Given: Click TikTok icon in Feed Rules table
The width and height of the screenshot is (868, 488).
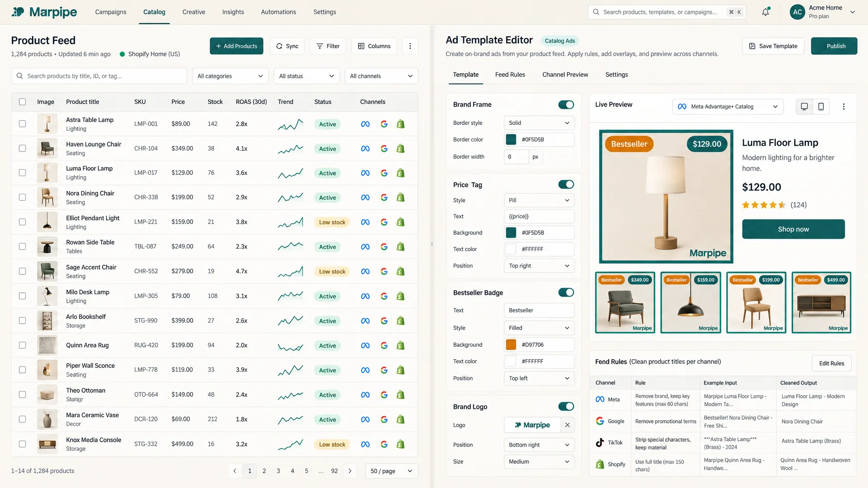Looking at the screenshot, I should [600, 442].
